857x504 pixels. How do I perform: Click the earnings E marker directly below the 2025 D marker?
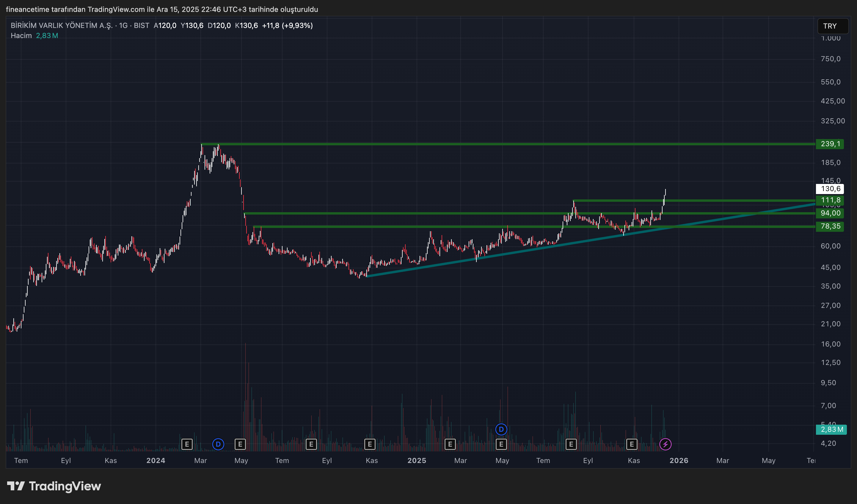(x=501, y=444)
